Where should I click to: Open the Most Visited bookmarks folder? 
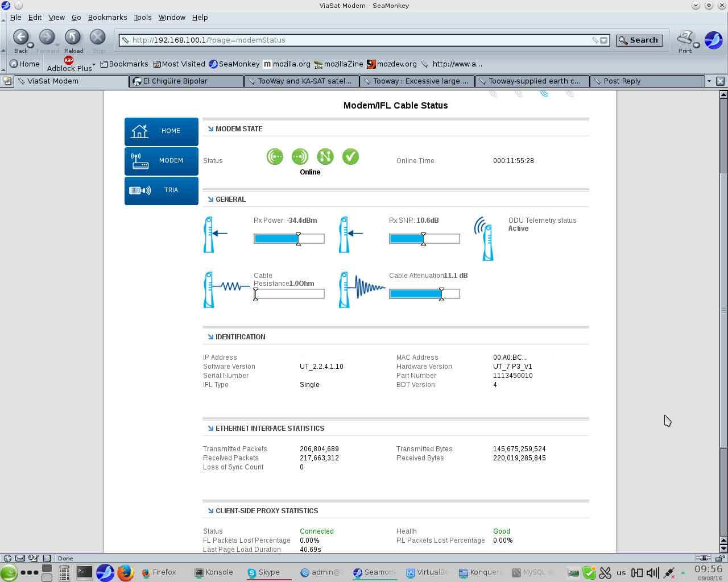(x=179, y=64)
